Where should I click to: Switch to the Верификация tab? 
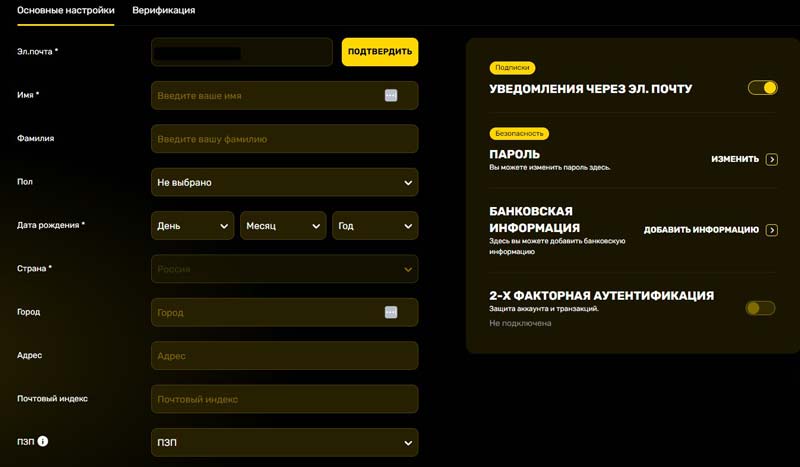click(163, 10)
